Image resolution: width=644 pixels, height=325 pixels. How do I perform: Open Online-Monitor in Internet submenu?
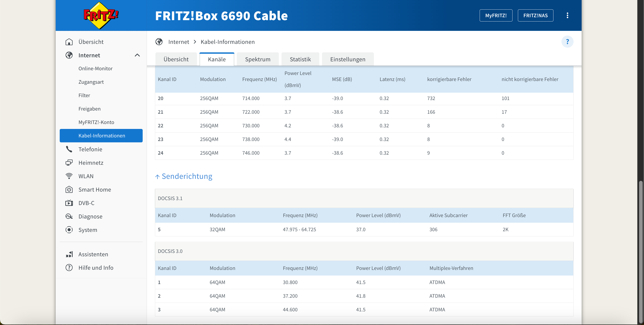pos(95,68)
